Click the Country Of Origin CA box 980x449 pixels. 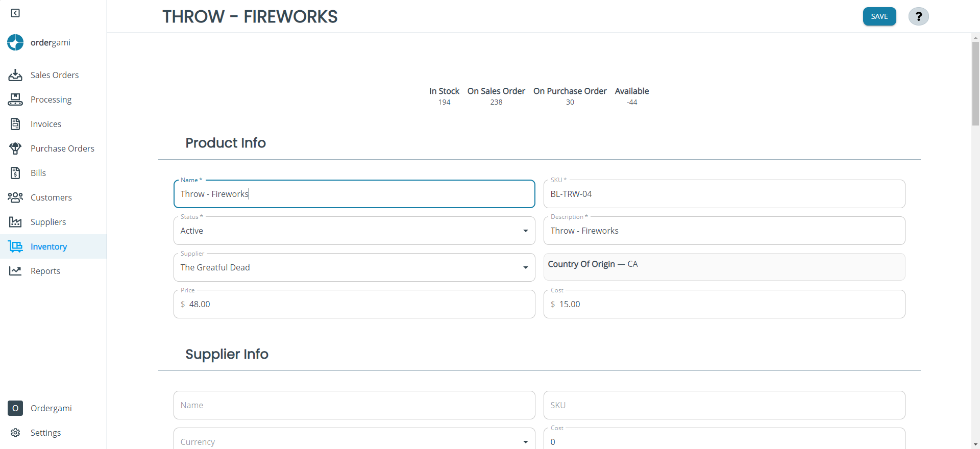(x=724, y=267)
